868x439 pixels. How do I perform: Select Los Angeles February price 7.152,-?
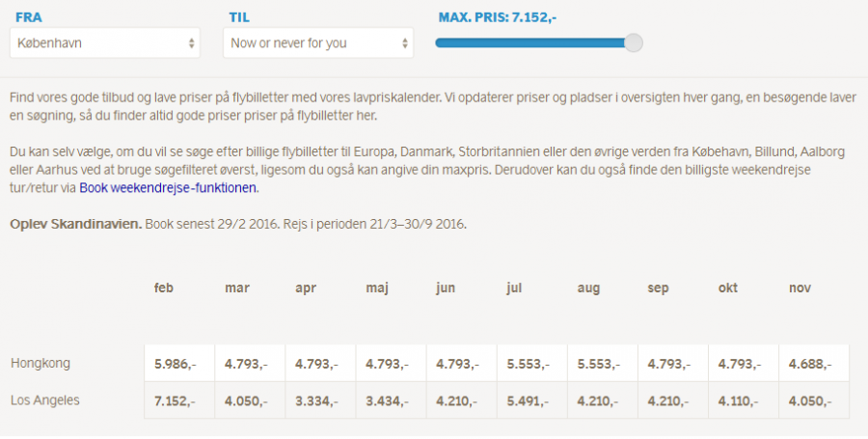point(176,400)
